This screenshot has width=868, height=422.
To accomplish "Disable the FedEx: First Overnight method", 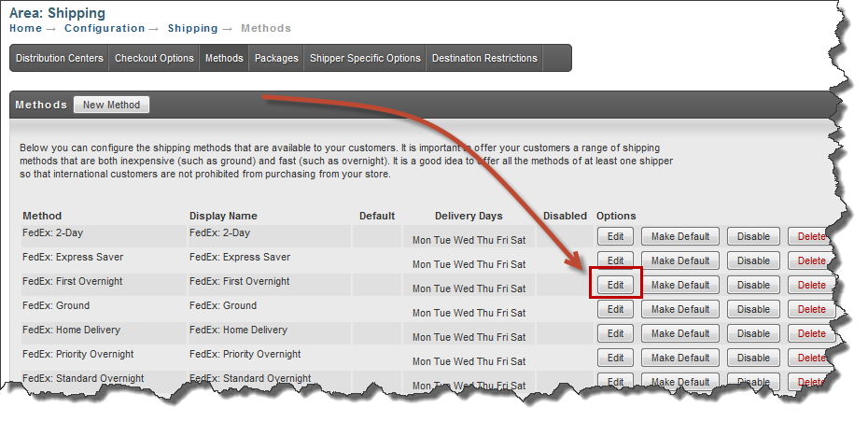I will coord(753,285).
